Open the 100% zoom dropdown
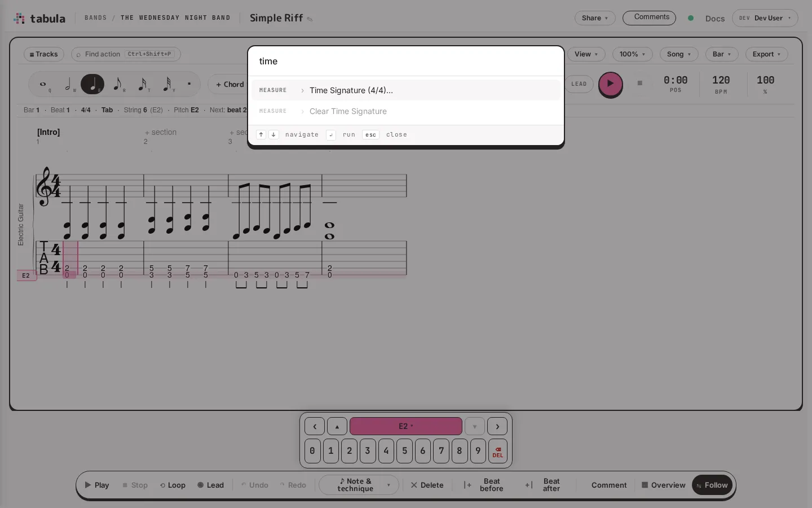The width and height of the screenshot is (812, 508). click(x=632, y=54)
